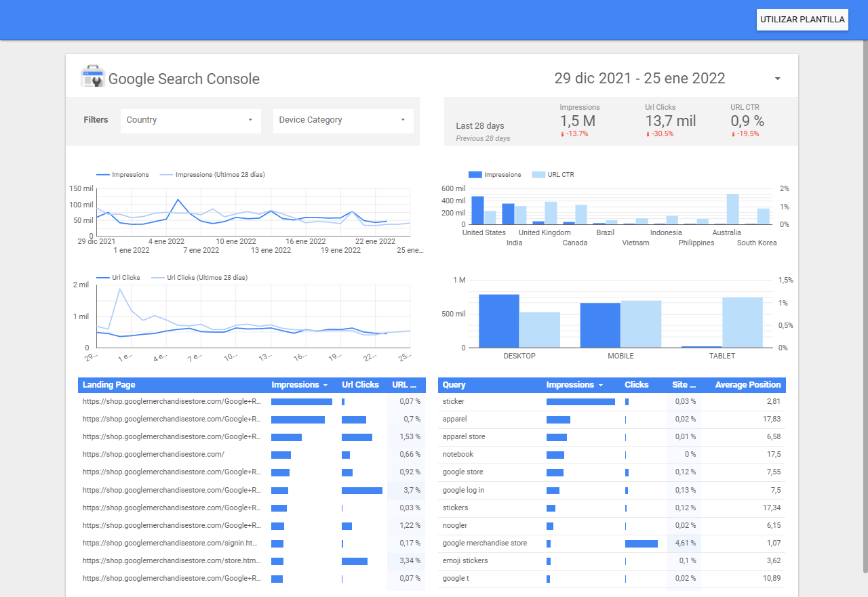Click the India axis label in country chart
The height and width of the screenshot is (597, 868).
coord(514,243)
